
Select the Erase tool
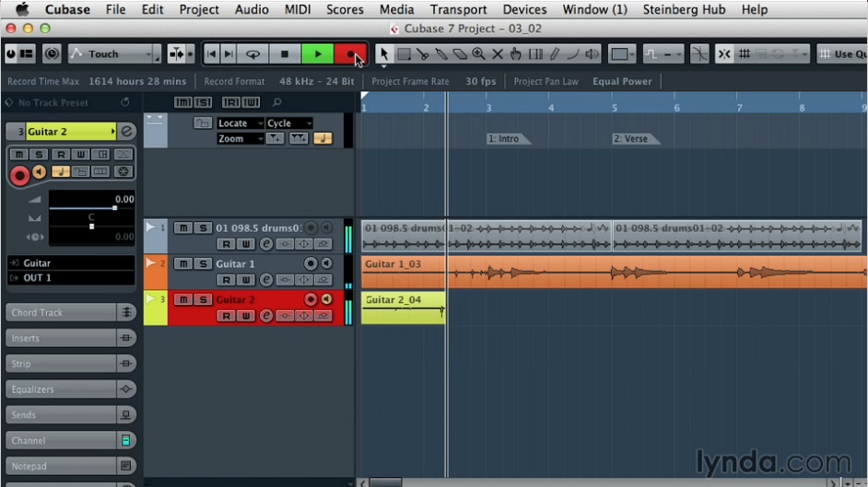click(460, 54)
